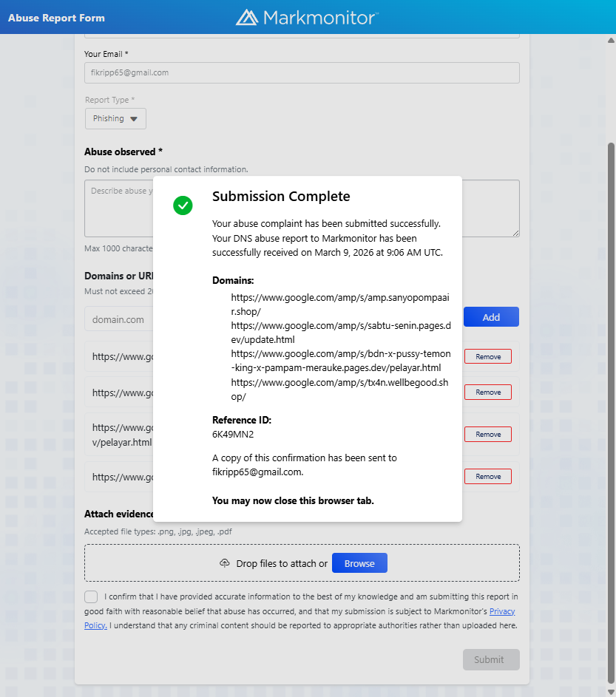Click You may now close this browser tab text
The image size is (616, 697).
[x=293, y=500]
